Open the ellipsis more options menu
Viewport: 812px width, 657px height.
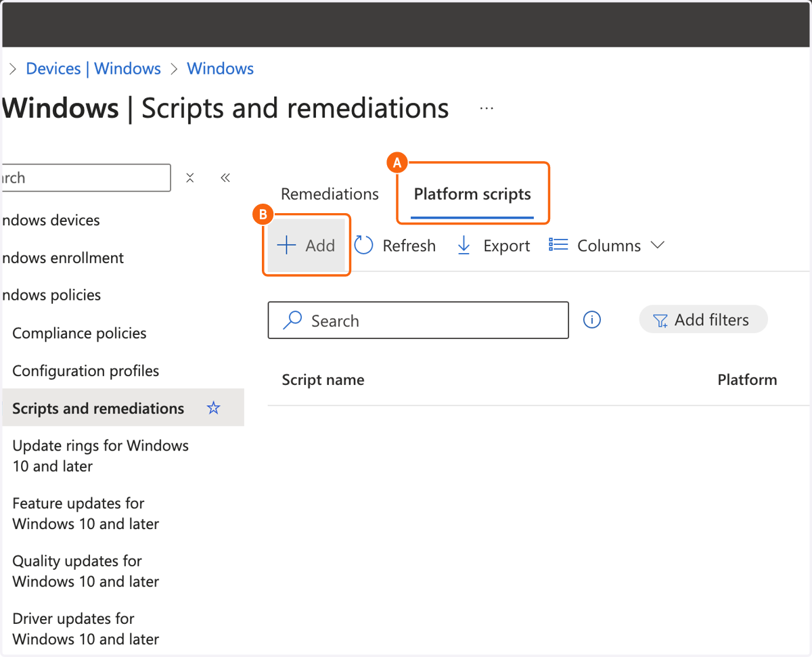[487, 108]
